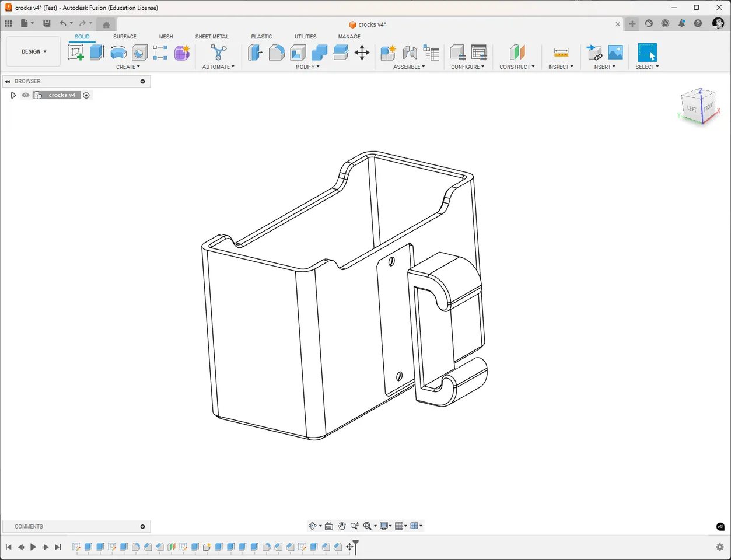Switch to the MESH tab

pyautogui.click(x=166, y=37)
